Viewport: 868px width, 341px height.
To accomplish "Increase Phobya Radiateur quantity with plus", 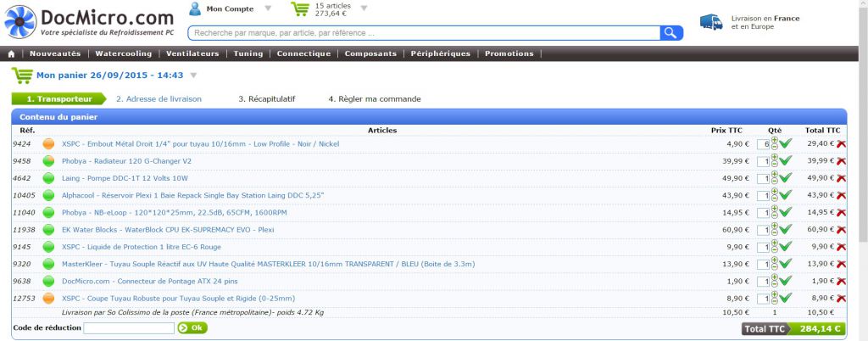I will 775,158.
